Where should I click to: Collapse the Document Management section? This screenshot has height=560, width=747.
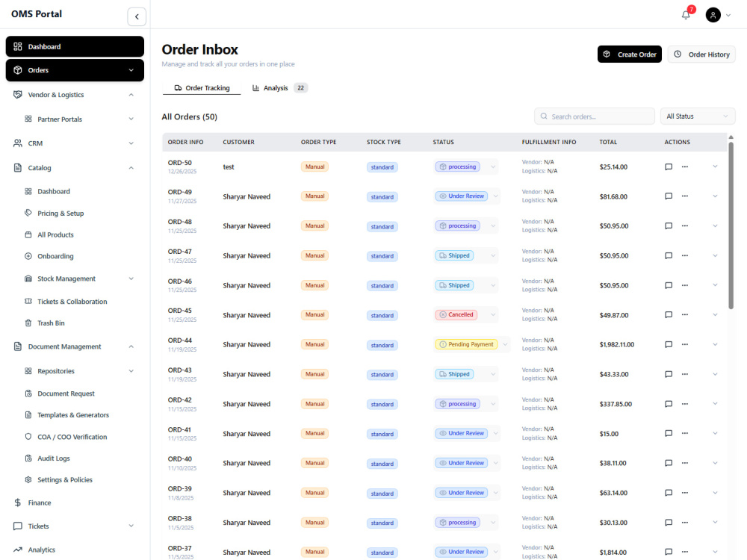click(131, 346)
